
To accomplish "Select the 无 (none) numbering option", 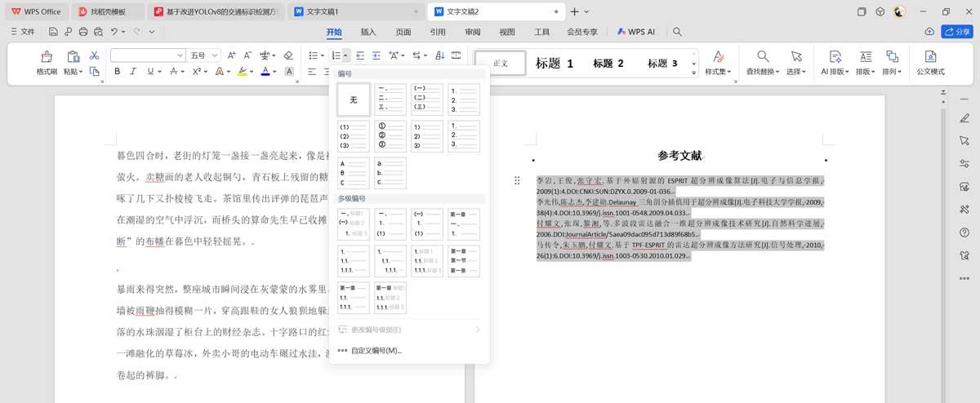I will tap(354, 100).
